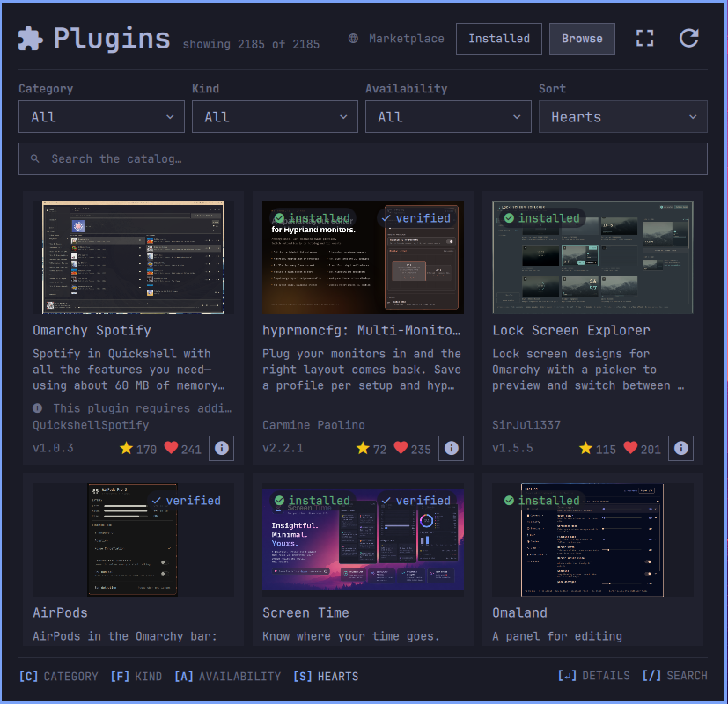Click the installed badge on Screen Time
Viewport: 728px width, 704px height.
pyautogui.click(x=312, y=501)
